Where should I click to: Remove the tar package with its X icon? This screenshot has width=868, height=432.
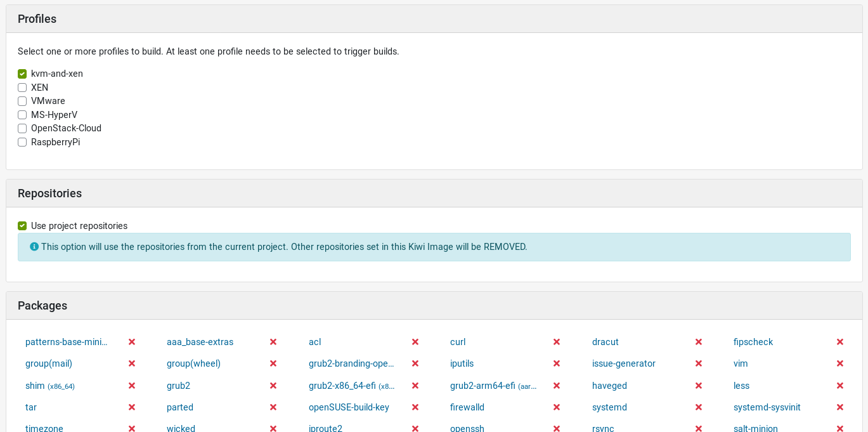[x=132, y=407]
